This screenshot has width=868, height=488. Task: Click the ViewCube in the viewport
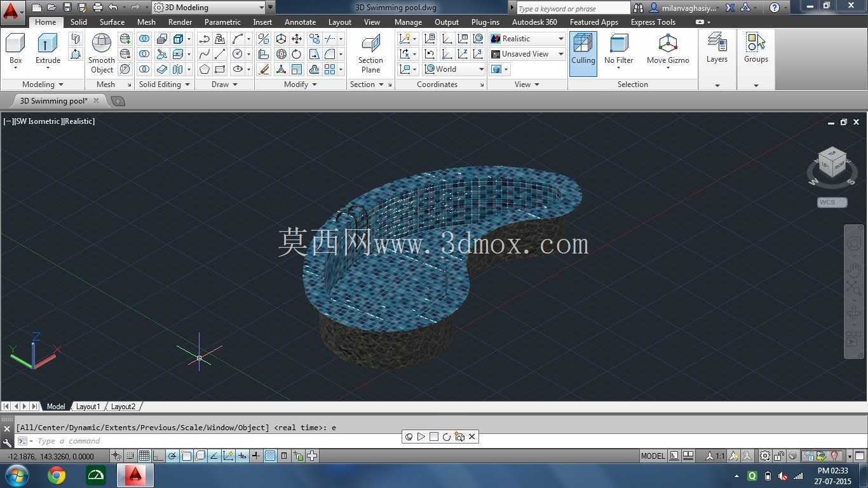coord(832,163)
